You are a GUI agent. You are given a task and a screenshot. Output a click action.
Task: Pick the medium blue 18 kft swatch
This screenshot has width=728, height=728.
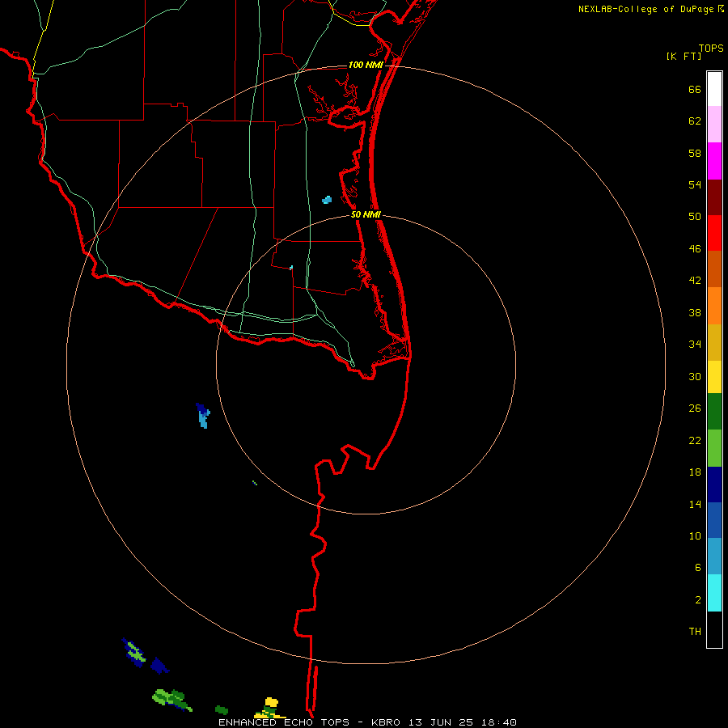click(714, 520)
